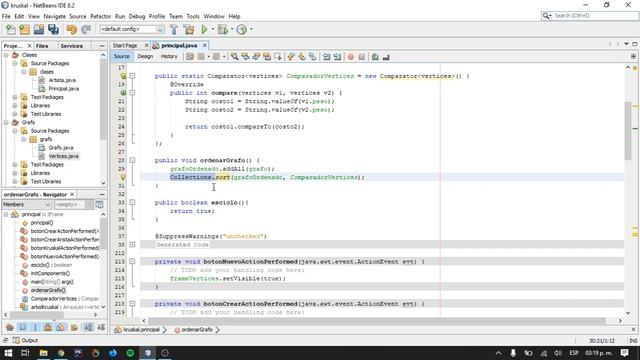Toggle Sort by Source in Navigator
Screen dimensions: 640x360
tap(101, 327)
